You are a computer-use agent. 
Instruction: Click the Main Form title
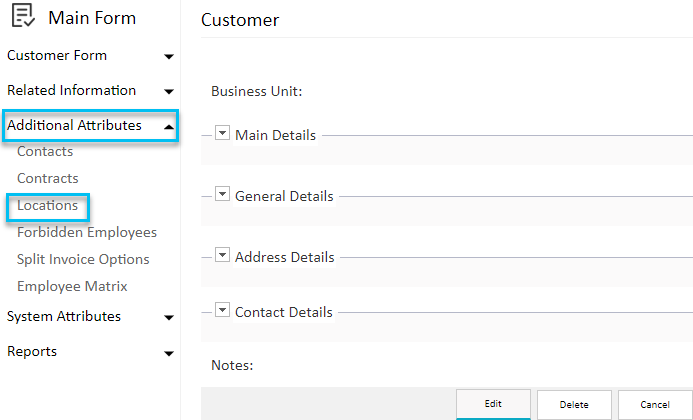(x=92, y=18)
